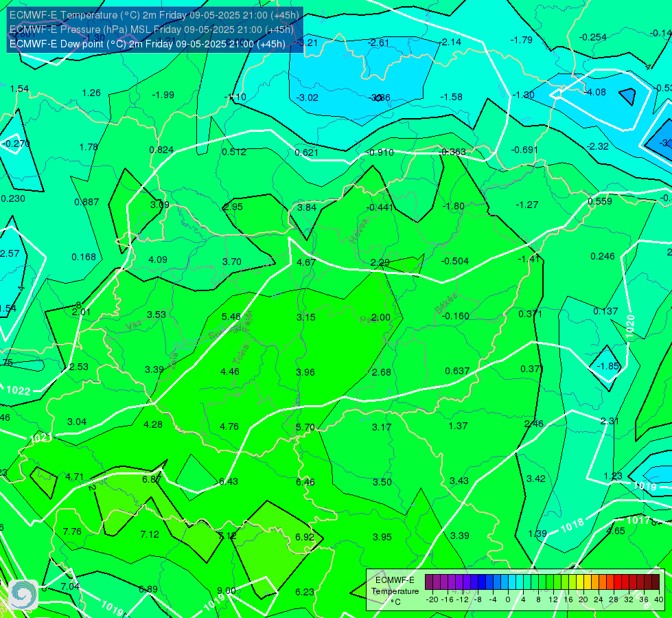
Task: Click the 1018 isobar label
Action: point(572,525)
